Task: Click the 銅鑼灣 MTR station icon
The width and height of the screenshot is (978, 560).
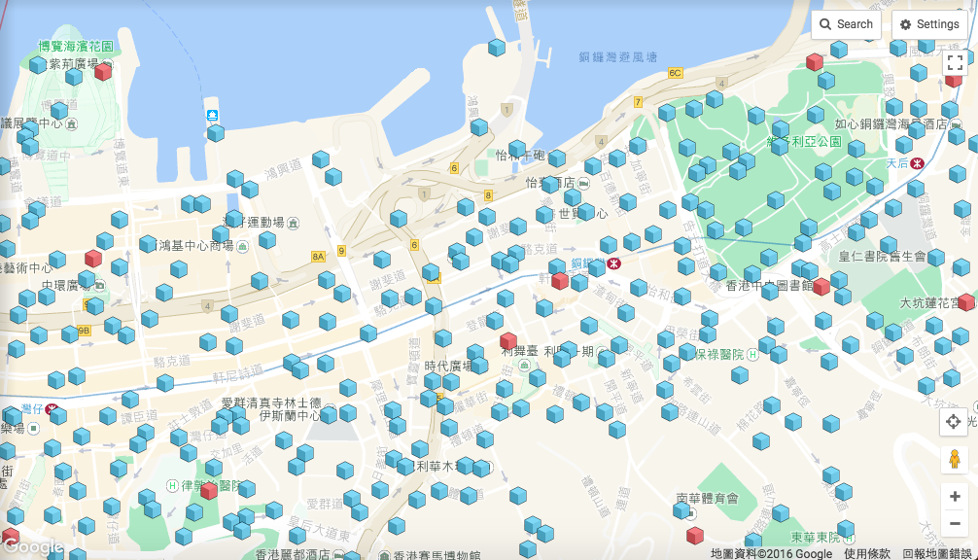Action: tap(613, 262)
